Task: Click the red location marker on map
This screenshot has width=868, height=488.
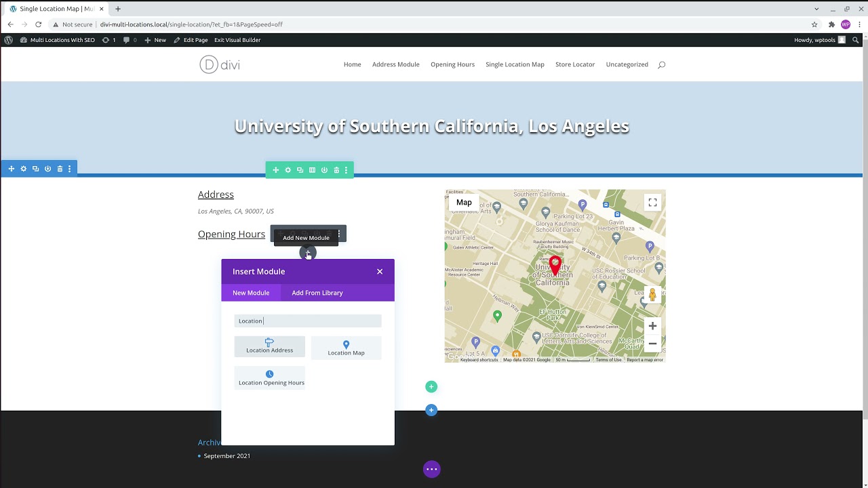Action: click(x=555, y=266)
